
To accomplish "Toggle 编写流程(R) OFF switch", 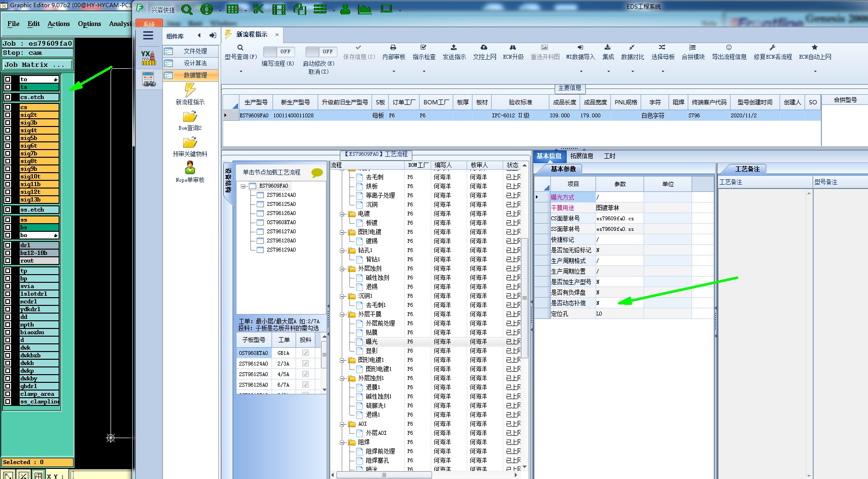I will 279,51.
